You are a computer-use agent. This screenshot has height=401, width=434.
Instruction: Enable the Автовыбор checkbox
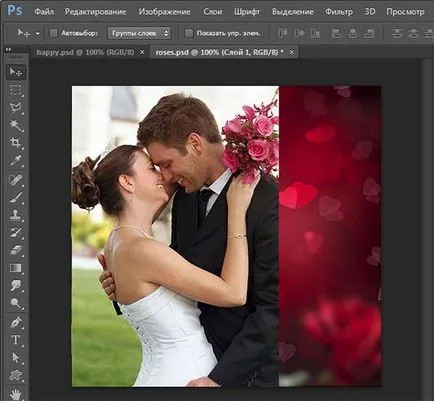[53, 33]
